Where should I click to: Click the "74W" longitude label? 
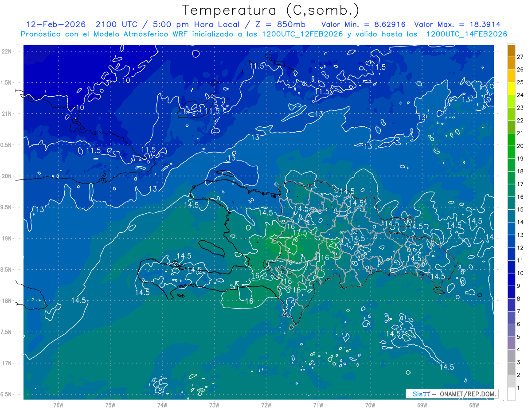162,405
